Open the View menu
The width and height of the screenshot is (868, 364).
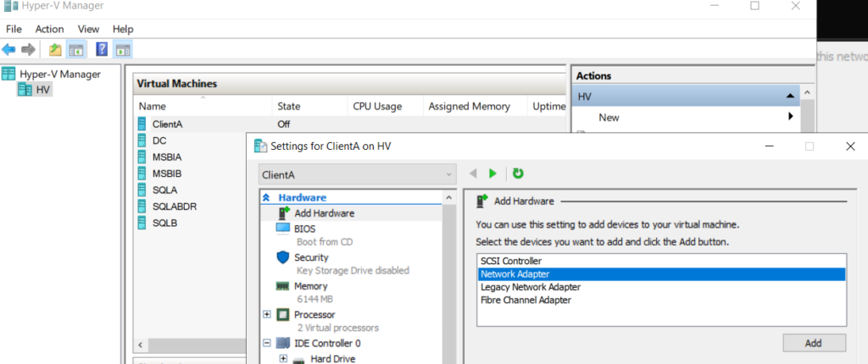88,30
